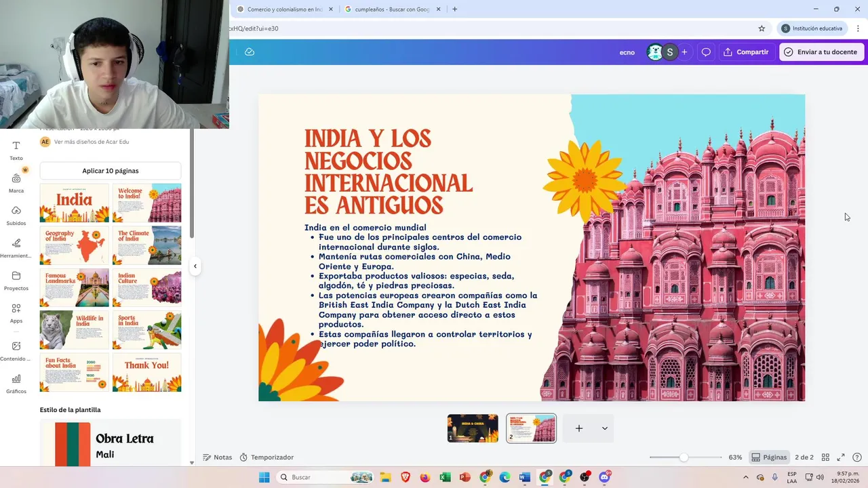Open the grid view icon in bottom bar

[825, 457]
